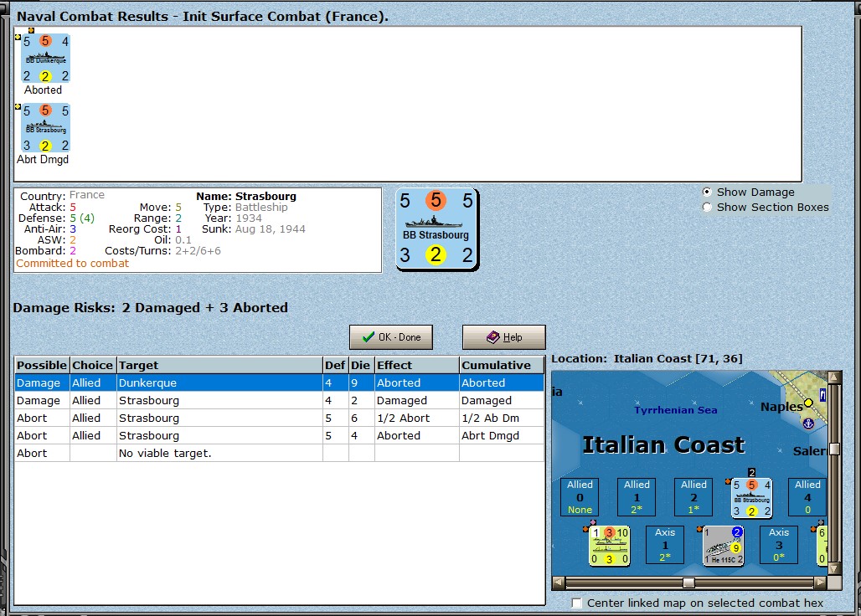The image size is (861, 616).
Task: Click the 'Tyrrhenian Sea' map label
Action: (x=675, y=410)
